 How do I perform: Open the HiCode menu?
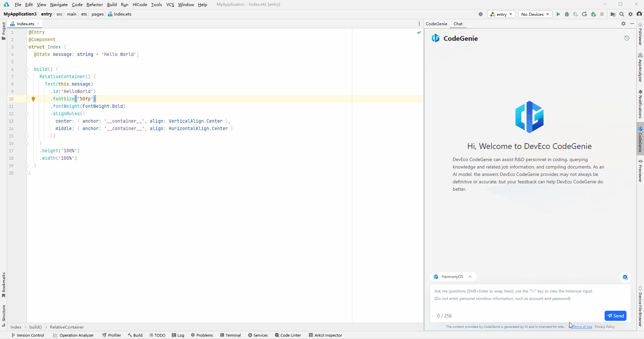(140, 4)
